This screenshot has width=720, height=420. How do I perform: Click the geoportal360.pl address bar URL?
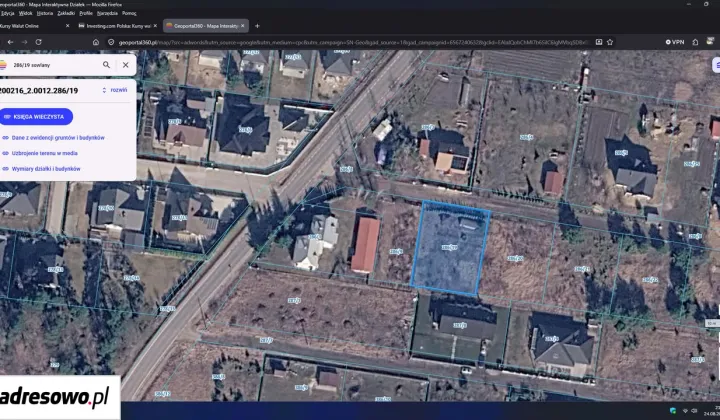354,42
